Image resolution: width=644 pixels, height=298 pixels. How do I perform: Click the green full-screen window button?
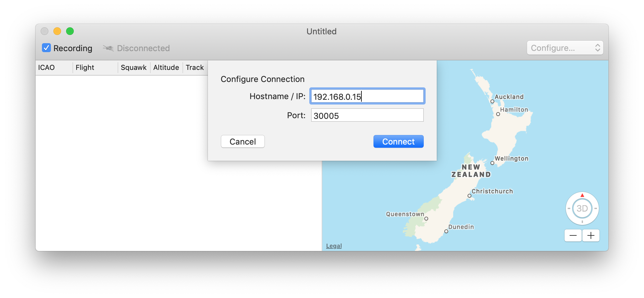[x=70, y=31]
